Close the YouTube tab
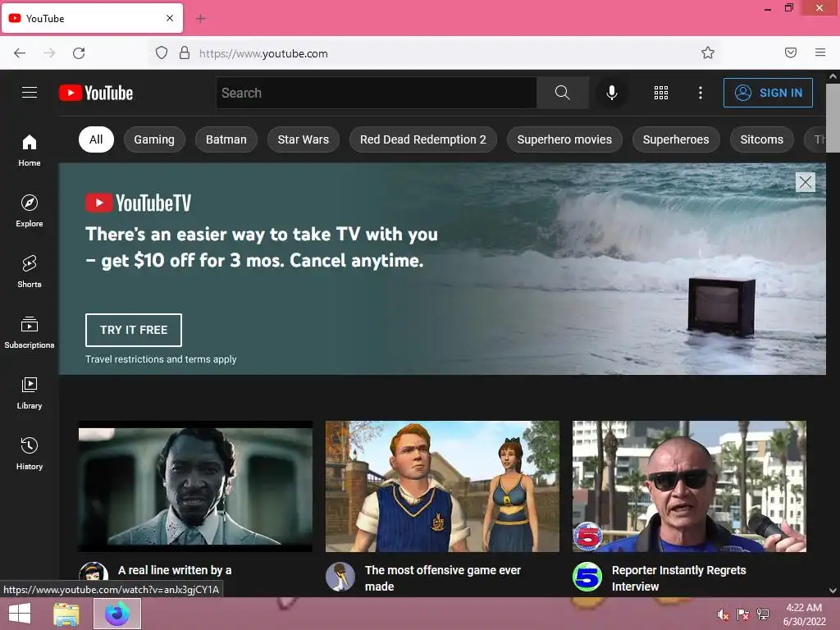Screen dimensions: 840x630 170,18
